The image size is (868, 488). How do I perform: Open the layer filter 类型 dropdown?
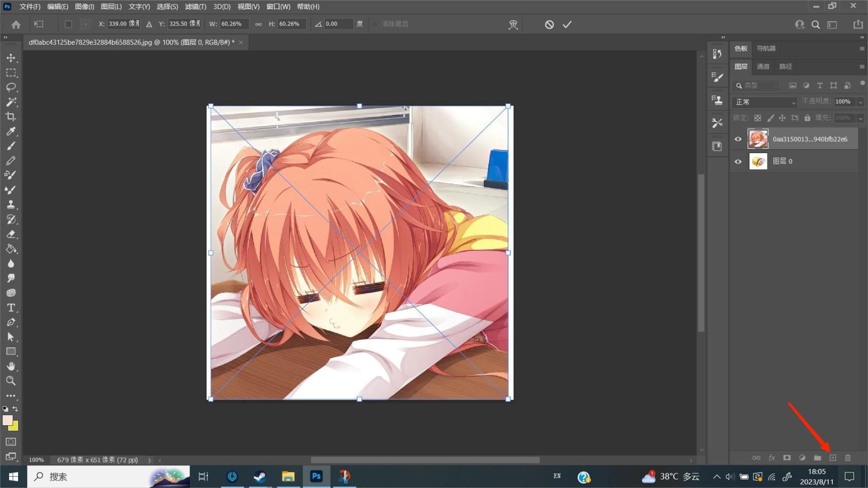(756, 85)
